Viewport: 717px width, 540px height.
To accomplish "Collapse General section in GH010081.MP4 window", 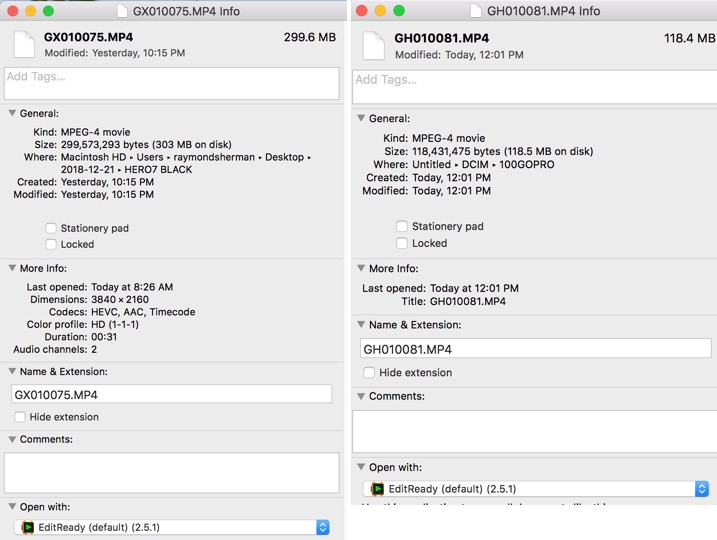I will click(361, 118).
